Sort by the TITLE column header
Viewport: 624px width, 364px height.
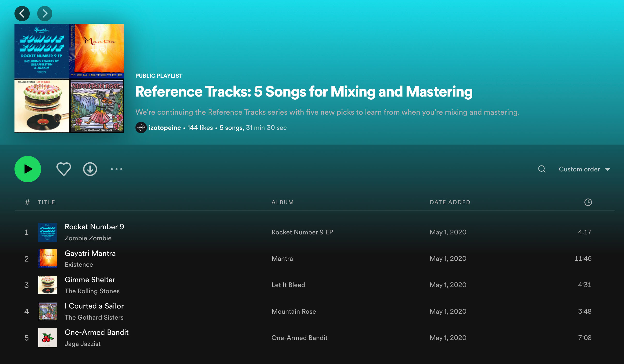click(x=46, y=202)
